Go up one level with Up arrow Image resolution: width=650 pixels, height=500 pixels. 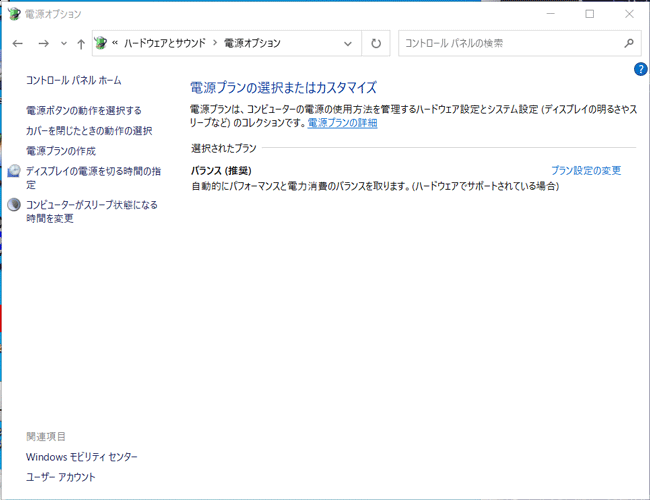(x=81, y=44)
